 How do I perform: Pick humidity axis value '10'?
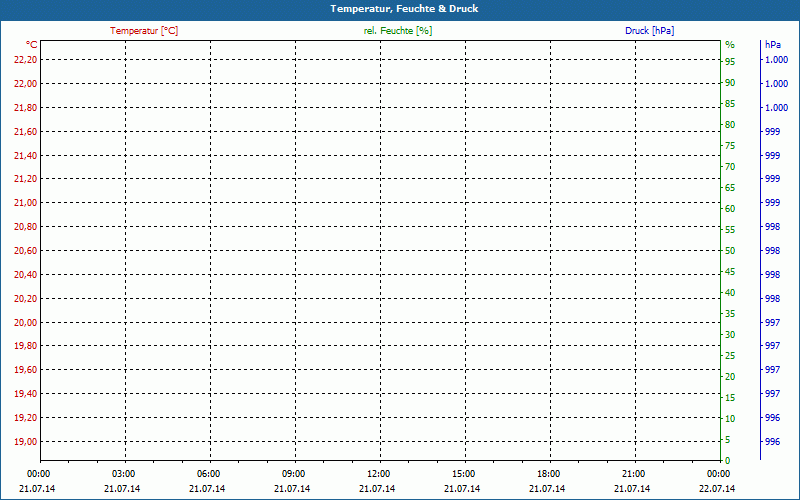click(x=730, y=418)
